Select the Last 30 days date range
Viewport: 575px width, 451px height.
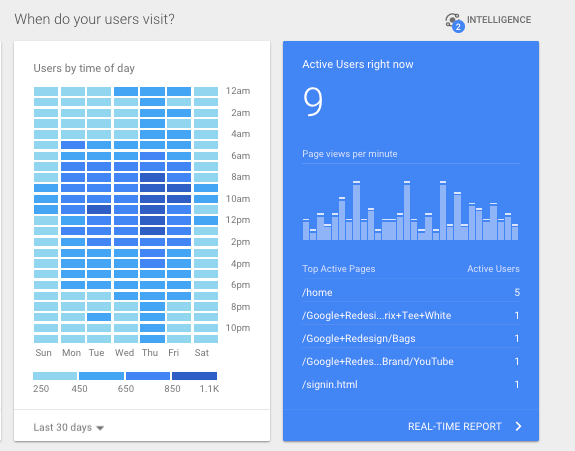62,427
